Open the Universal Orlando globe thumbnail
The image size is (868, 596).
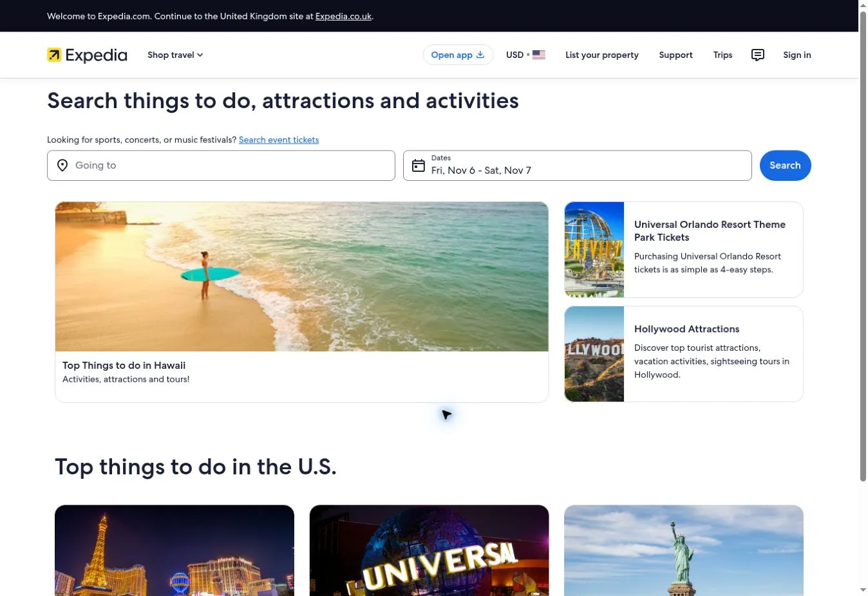click(594, 250)
